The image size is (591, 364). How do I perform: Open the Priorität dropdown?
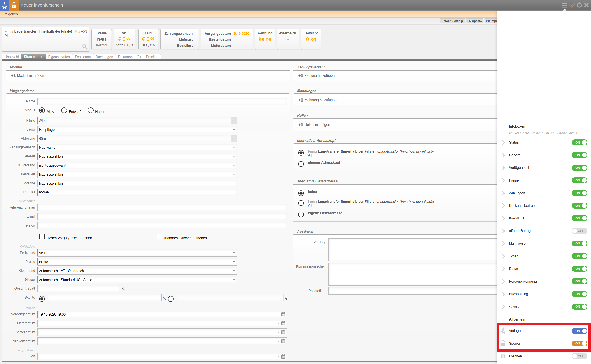[137, 192]
